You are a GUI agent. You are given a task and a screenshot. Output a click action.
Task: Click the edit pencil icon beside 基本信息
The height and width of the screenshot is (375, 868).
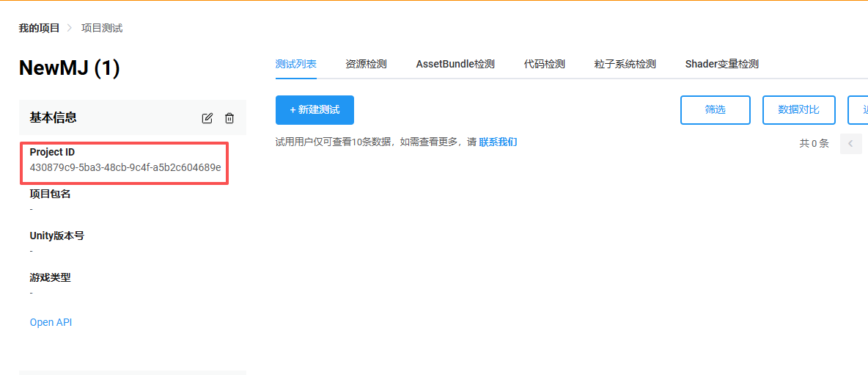point(207,118)
